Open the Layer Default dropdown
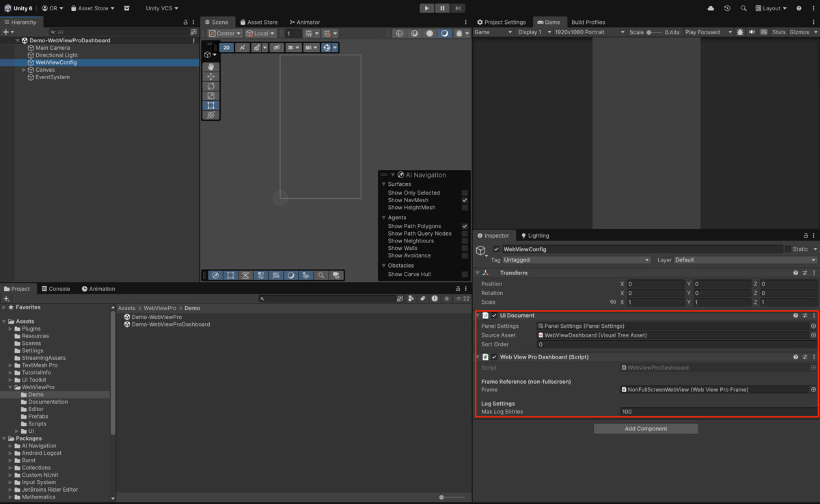820x504 pixels. 745,260
